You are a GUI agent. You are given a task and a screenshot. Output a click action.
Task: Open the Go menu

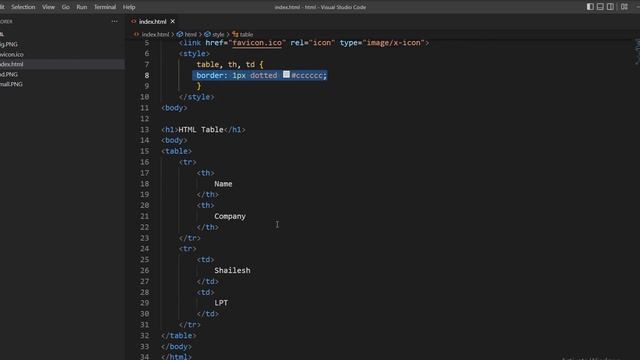tap(65, 7)
